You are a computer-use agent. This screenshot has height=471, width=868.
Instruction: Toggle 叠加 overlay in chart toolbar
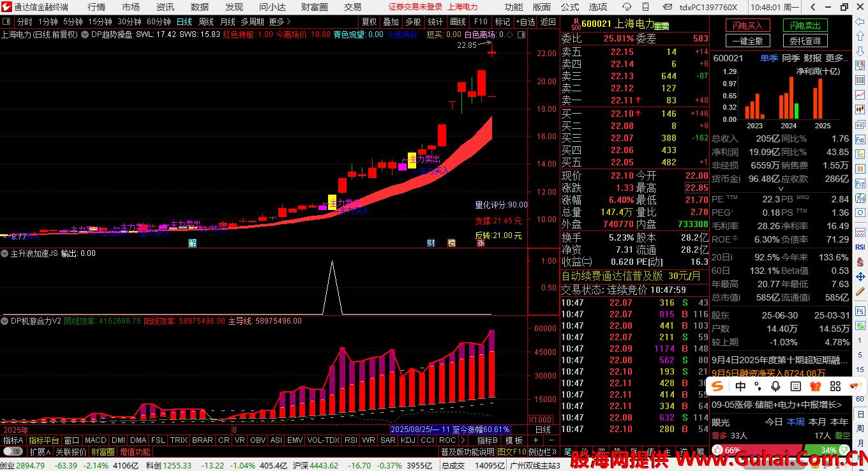tap(391, 22)
